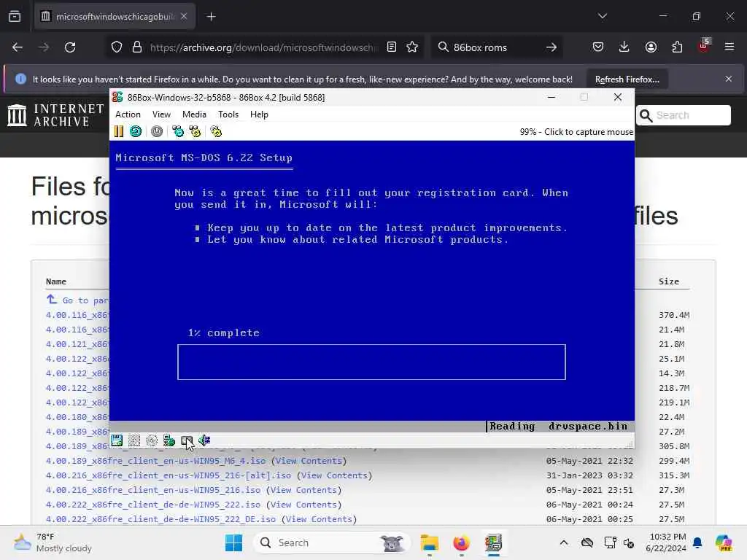Open a new Firefox tab
The height and width of the screenshot is (560, 747).
[x=211, y=17]
